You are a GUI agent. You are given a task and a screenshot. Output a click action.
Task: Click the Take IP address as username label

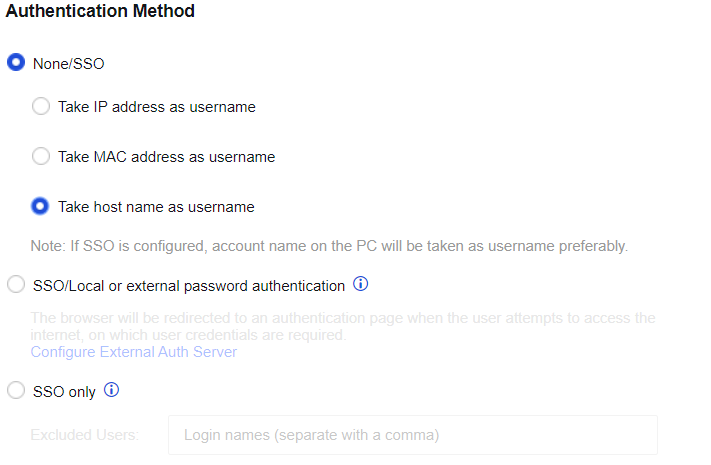pos(157,107)
